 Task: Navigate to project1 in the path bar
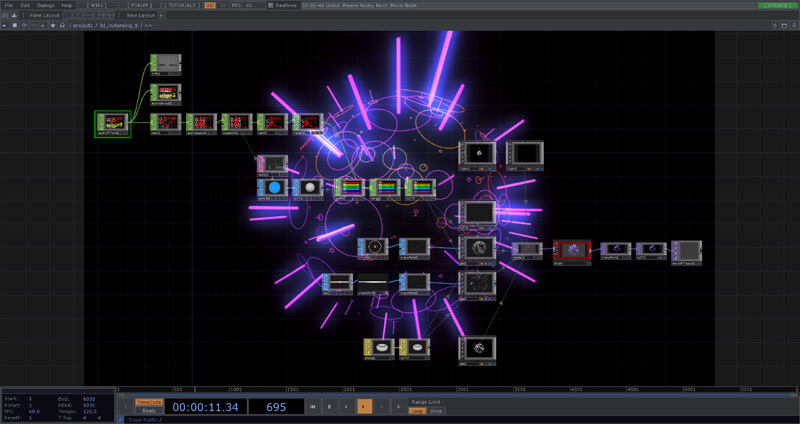point(82,25)
